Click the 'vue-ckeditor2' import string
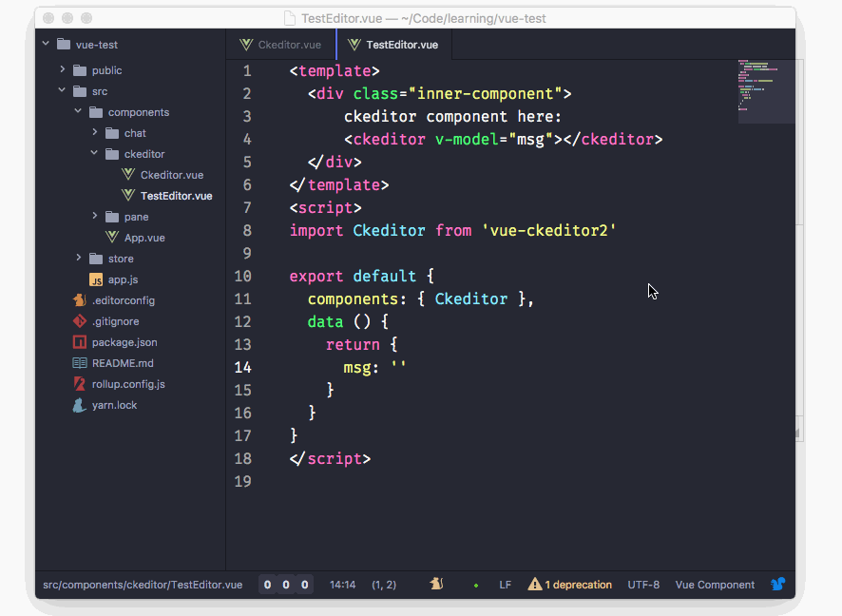The width and height of the screenshot is (842, 616). [x=548, y=230]
